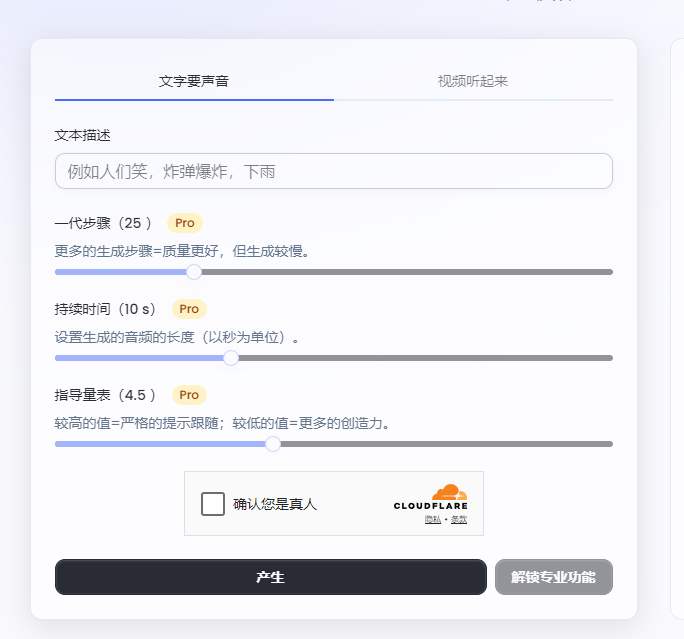Open the Cloudflare 隐私 link

(x=433, y=519)
